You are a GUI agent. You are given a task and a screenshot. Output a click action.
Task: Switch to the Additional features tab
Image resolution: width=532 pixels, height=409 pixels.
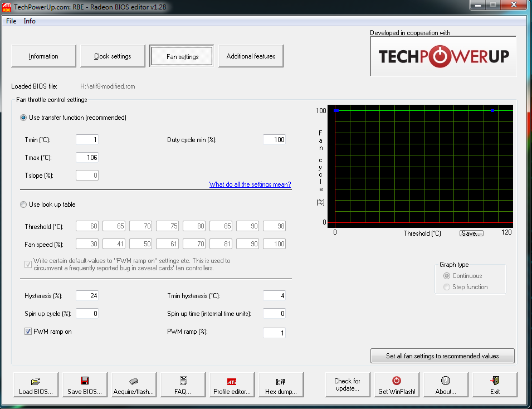[x=251, y=56]
